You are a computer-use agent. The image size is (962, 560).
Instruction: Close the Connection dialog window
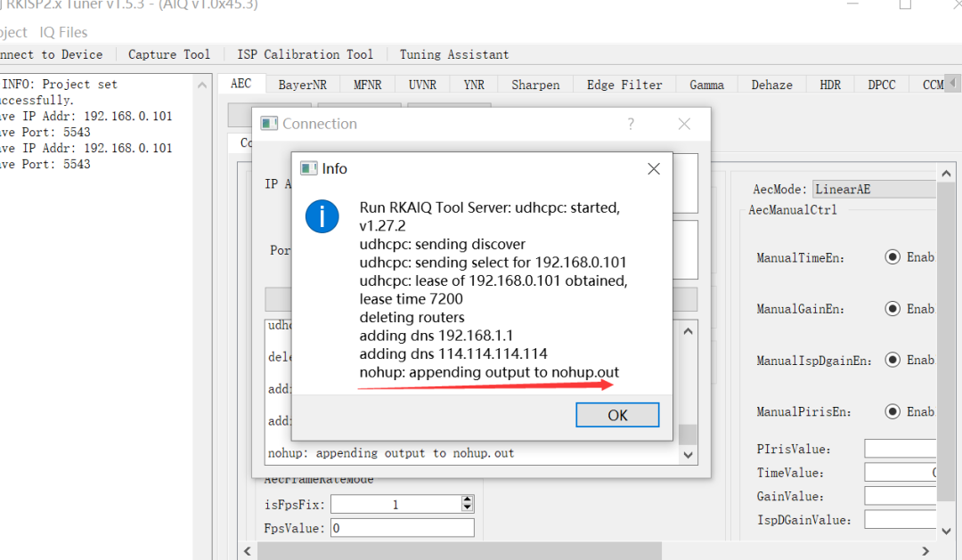pos(684,124)
